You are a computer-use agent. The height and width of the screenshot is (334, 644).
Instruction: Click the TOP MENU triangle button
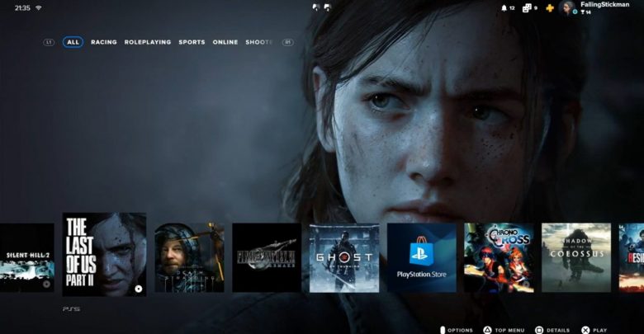point(488,330)
